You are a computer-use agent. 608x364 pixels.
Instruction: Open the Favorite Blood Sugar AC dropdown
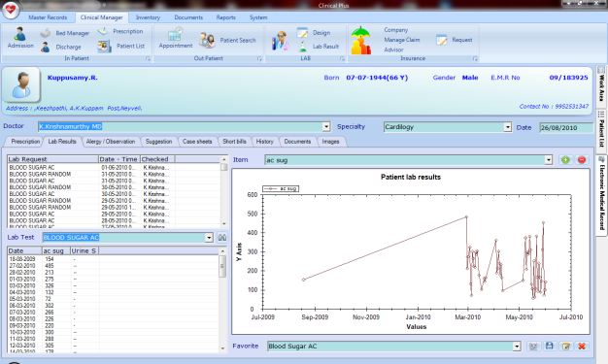point(517,347)
